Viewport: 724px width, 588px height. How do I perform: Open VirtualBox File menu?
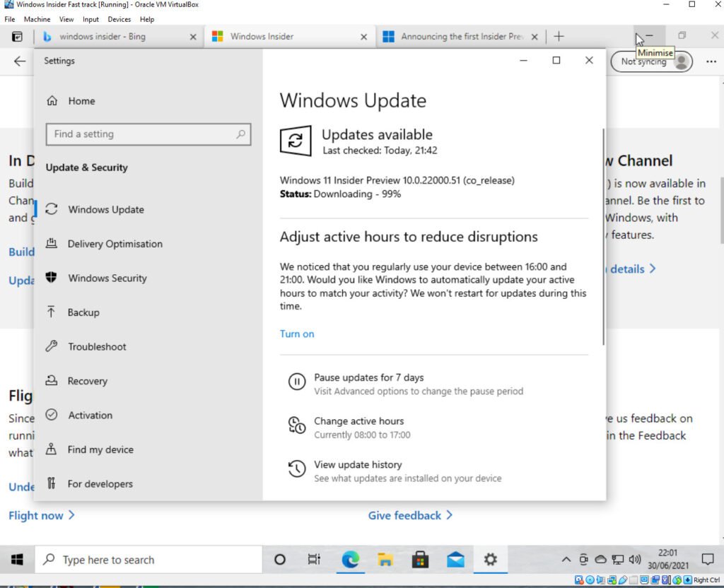point(10,19)
